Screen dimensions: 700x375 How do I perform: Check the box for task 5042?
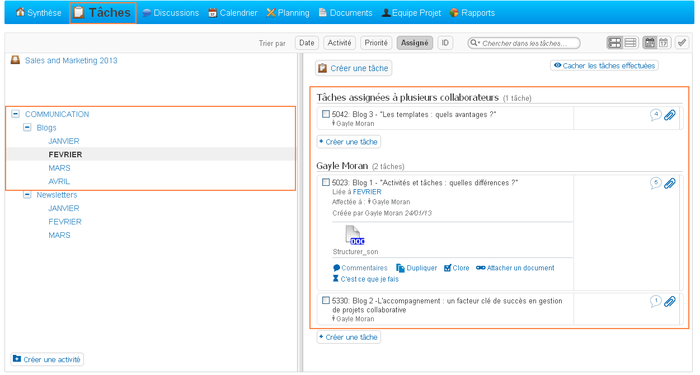tap(326, 114)
